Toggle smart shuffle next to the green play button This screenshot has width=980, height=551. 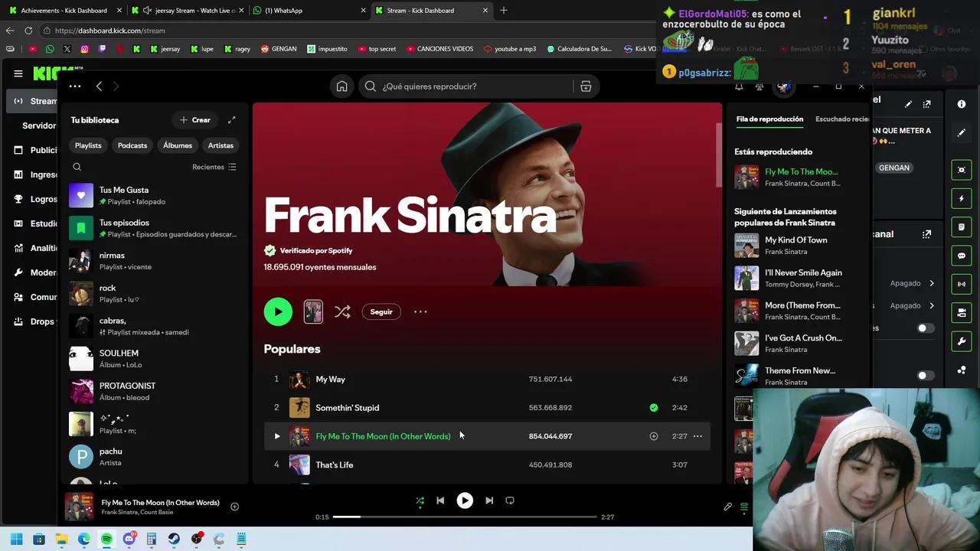coord(342,311)
